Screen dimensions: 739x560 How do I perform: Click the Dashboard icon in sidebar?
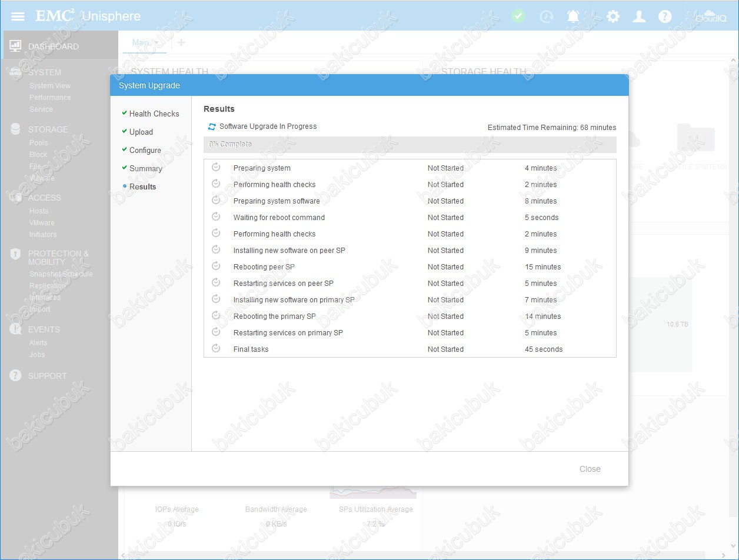coord(16,46)
